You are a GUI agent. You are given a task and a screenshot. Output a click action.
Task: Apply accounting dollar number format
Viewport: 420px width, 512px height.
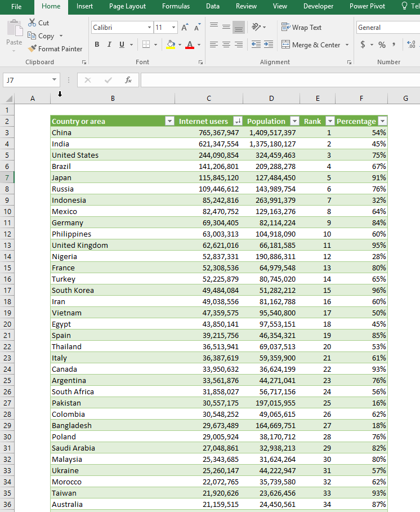[363, 45]
